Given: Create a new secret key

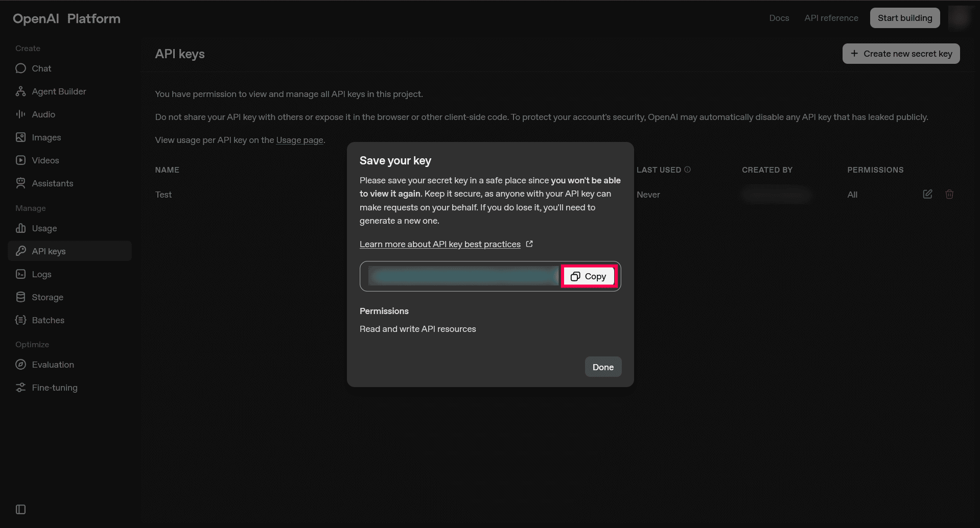Looking at the screenshot, I should [x=901, y=54].
